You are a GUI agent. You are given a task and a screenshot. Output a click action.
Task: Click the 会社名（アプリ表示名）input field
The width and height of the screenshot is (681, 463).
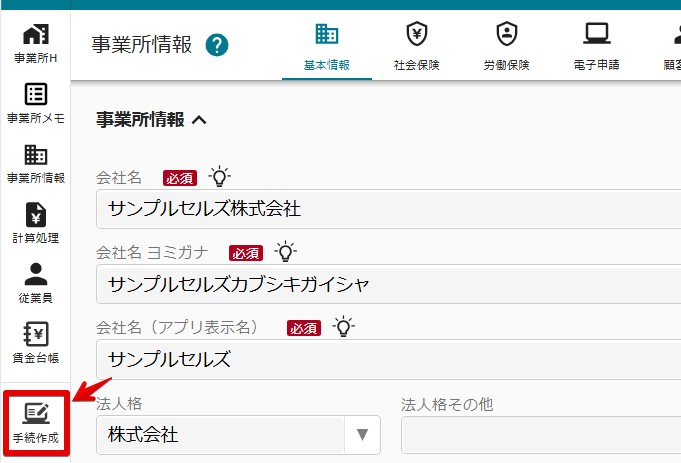pyautogui.click(x=389, y=359)
